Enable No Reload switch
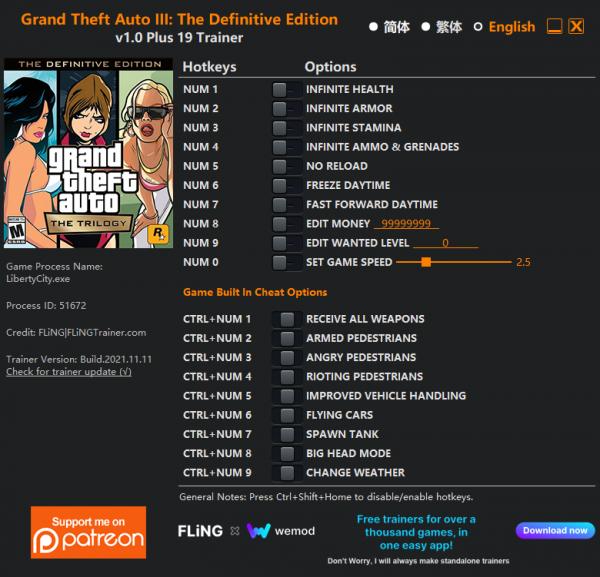Image resolution: width=600 pixels, height=577 pixels. pos(287,166)
